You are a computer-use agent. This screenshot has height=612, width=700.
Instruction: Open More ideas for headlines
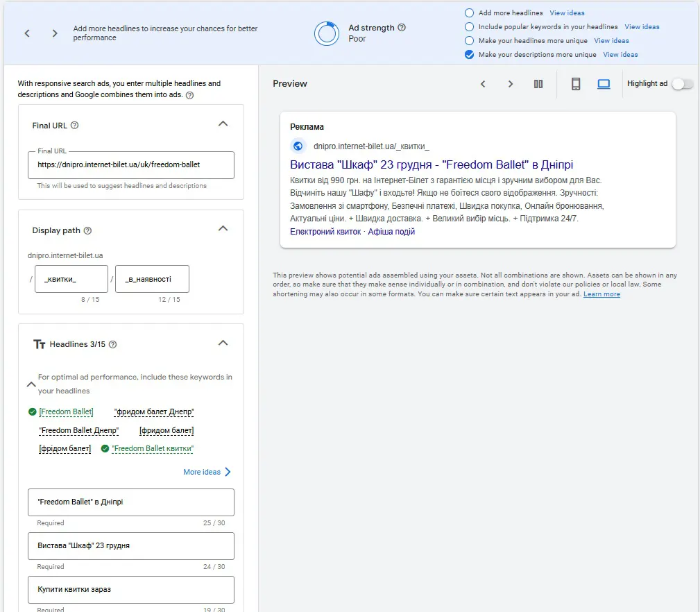(x=207, y=472)
